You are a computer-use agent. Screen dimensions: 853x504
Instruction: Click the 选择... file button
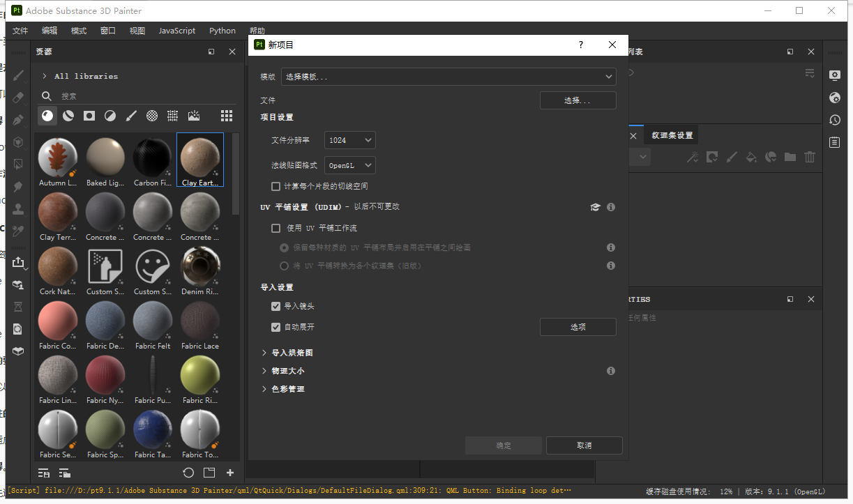pos(578,100)
